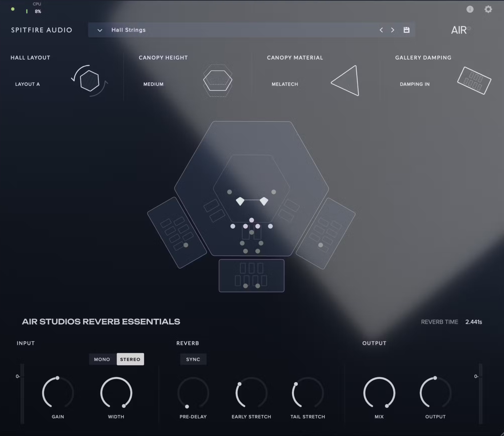
Task: Click the Canopy Height hexagon icon
Action: coord(218,80)
